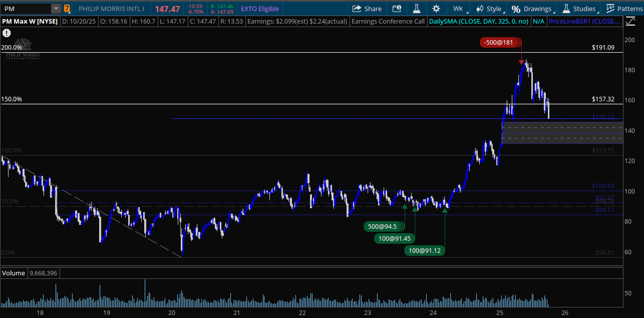Click the L: 147.17 low value
Image resolution: width=644 pixels, height=318 pixels.
(173, 21)
